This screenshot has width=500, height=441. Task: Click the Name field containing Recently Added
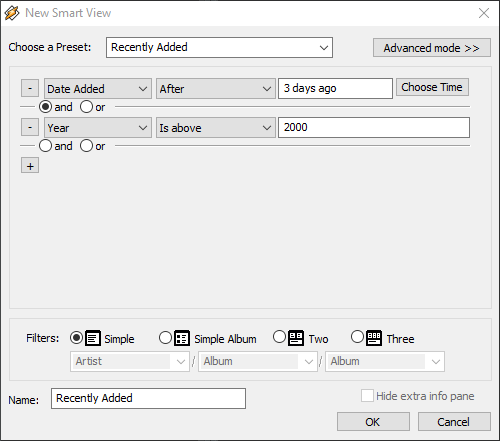point(148,398)
